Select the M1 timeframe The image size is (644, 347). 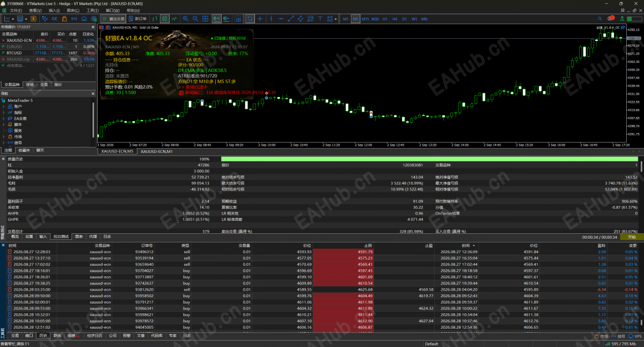(346, 19)
